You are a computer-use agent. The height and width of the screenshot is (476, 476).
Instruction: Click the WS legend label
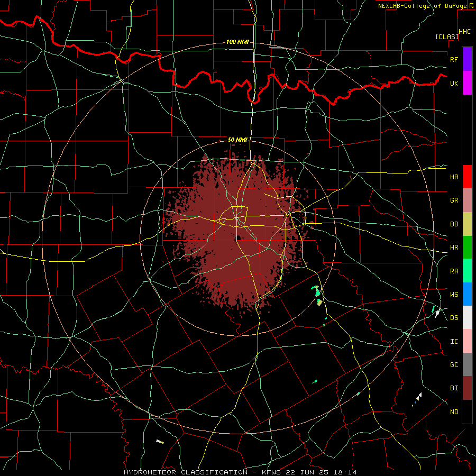[x=454, y=295]
